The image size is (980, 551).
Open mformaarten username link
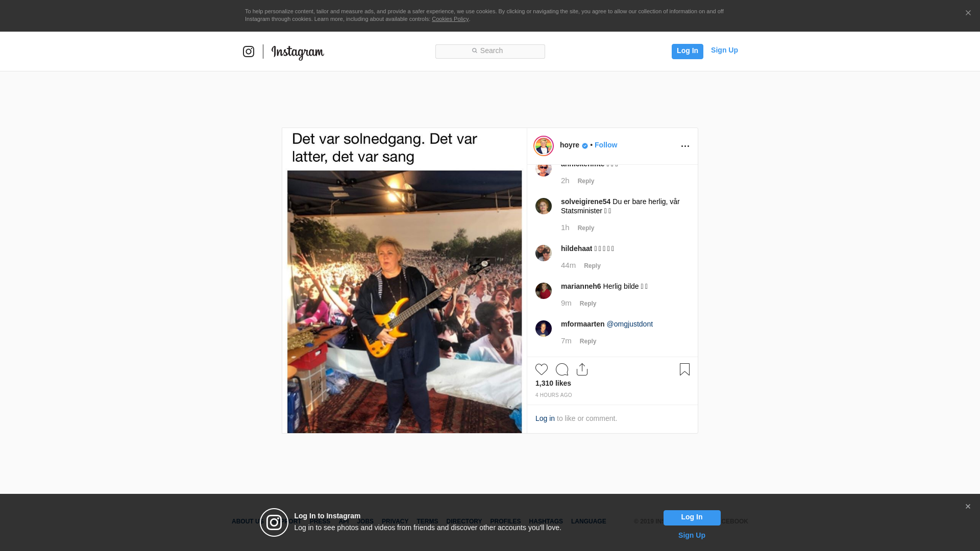pyautogui.click(x=582, y=324)
